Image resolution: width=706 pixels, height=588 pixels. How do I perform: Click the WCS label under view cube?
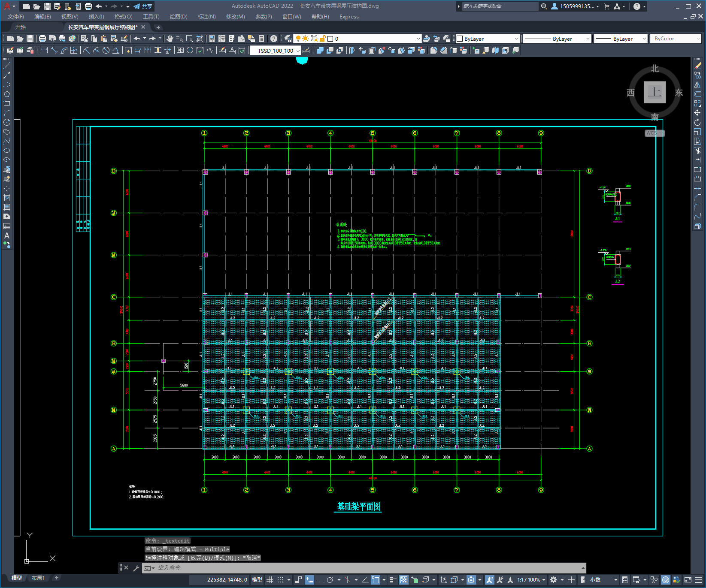pyautogui.click(x=651, y=133)
